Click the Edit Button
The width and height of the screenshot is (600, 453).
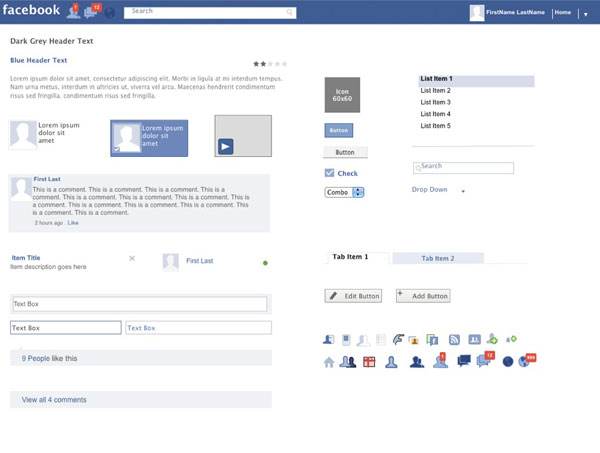353,296
